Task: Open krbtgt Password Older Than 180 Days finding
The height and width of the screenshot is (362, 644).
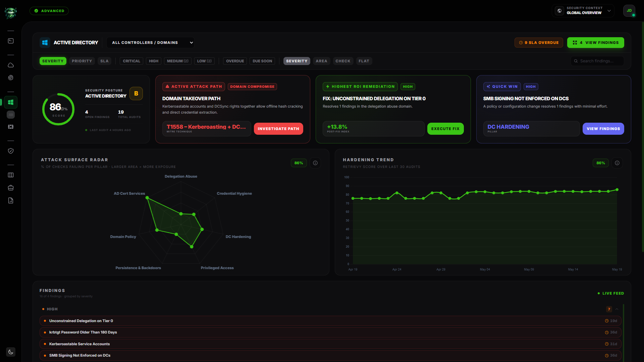Action: pyautogui.click(x=330, y=332)
